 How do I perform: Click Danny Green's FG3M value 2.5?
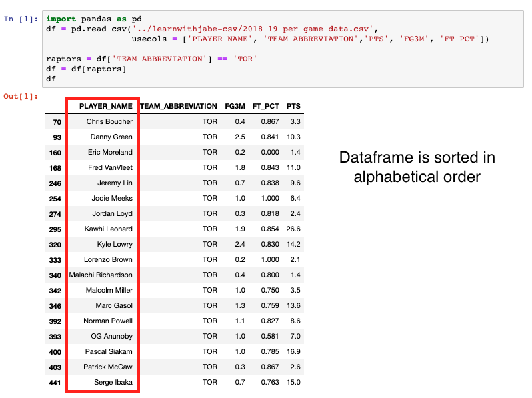tap(240, 137)
